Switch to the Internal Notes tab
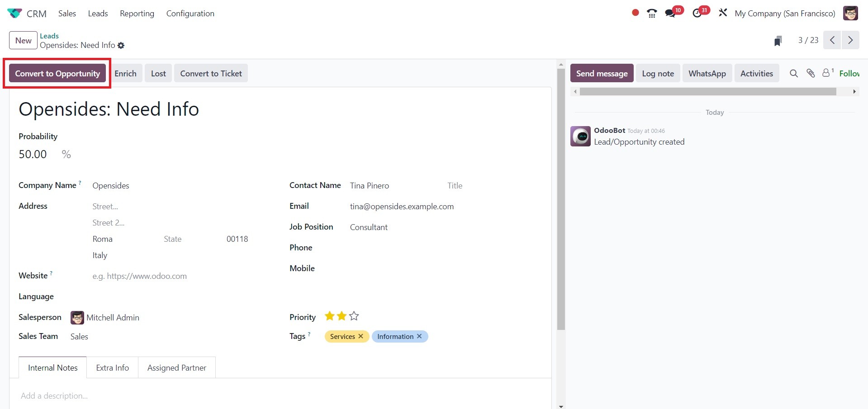Screen dimensions: 868x409 pyautogui.click(x=53, y=368)
